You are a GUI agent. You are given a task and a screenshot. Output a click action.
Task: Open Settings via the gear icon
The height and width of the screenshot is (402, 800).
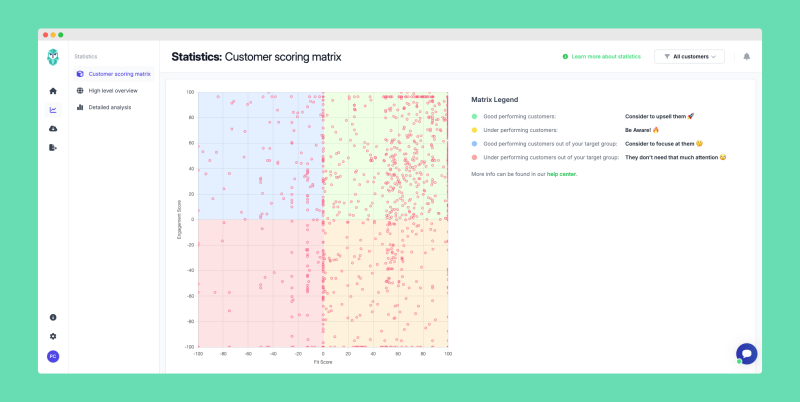point(53,336)
